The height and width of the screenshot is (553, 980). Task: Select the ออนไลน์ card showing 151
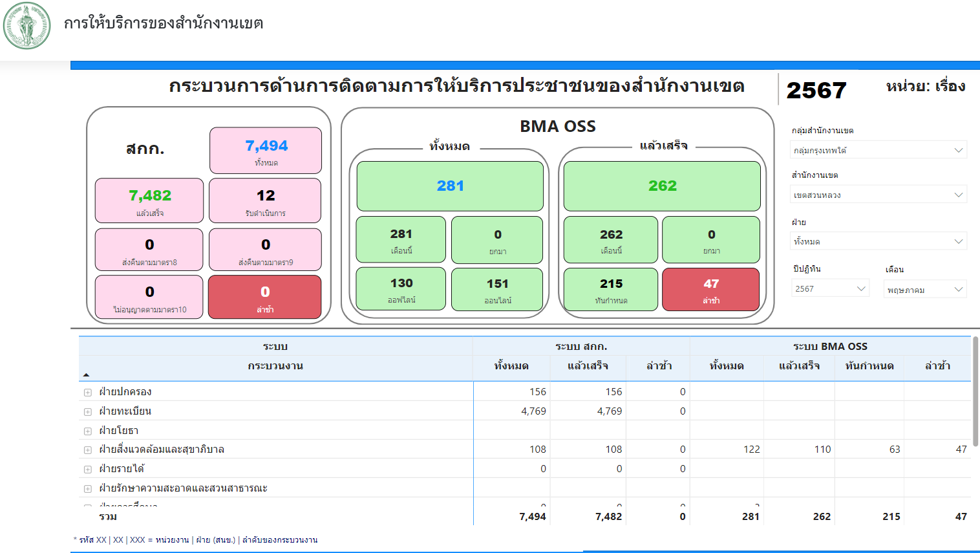[x=497, y=290]
